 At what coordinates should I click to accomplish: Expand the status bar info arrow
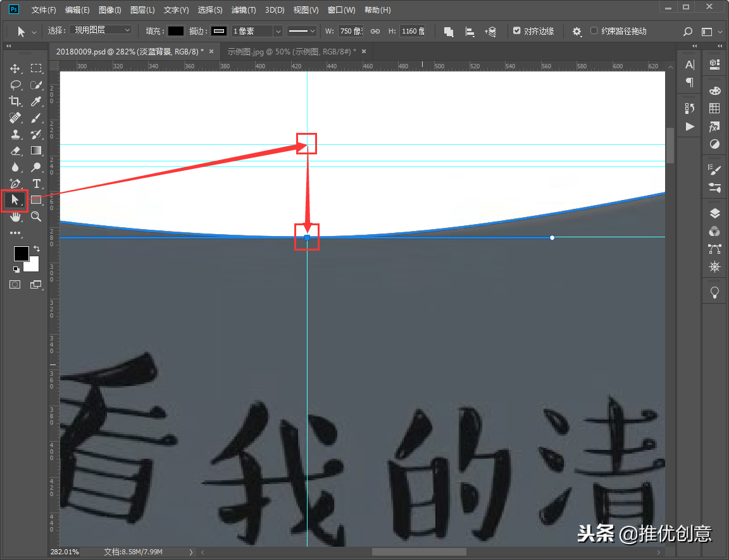191,552
